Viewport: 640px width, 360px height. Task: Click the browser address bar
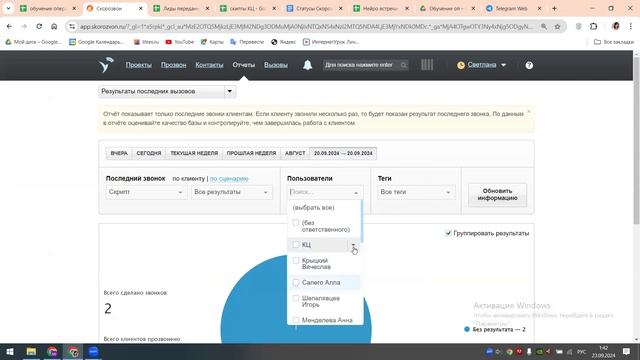coord(306,26)
